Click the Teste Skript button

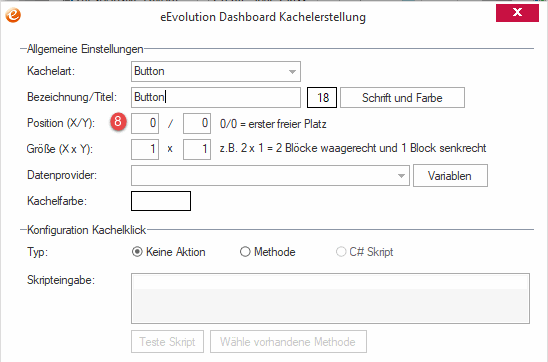pos(167,341)
